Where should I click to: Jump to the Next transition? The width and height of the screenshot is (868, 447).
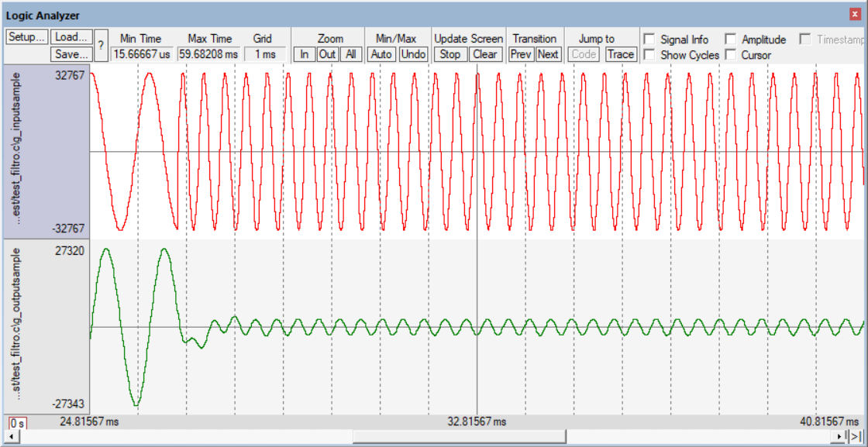[x=548, y=54]
